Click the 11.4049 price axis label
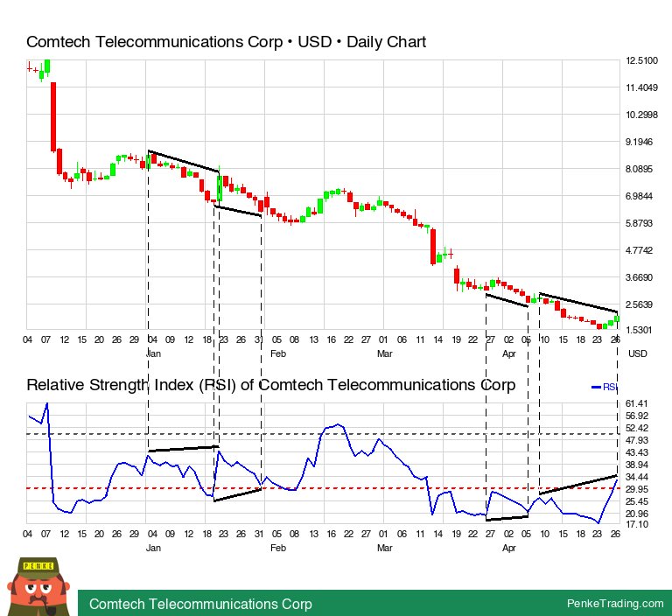 click(x=641, y=87)
